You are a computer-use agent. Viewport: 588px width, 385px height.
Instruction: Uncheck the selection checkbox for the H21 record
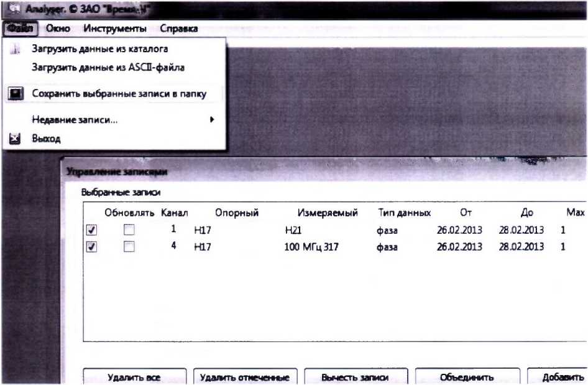click(x=91, y=230)
